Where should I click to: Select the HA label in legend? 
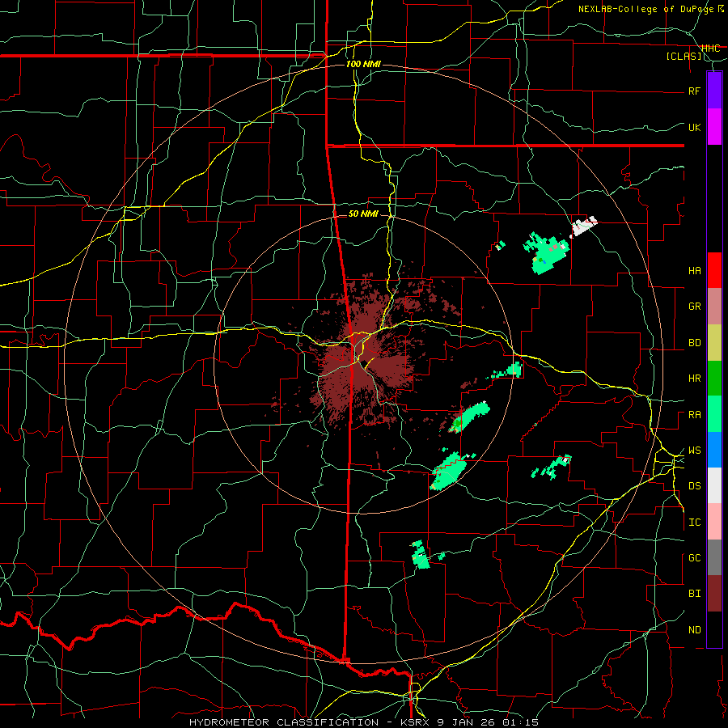(x=694, y=271)
